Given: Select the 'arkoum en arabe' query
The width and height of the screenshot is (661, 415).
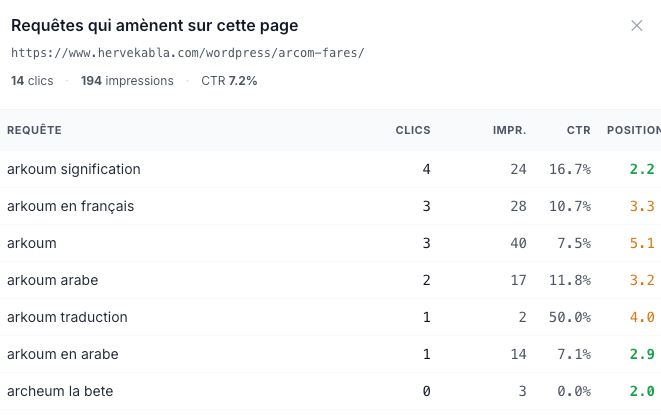Looking at the screenshot, I should click(62, 354).
